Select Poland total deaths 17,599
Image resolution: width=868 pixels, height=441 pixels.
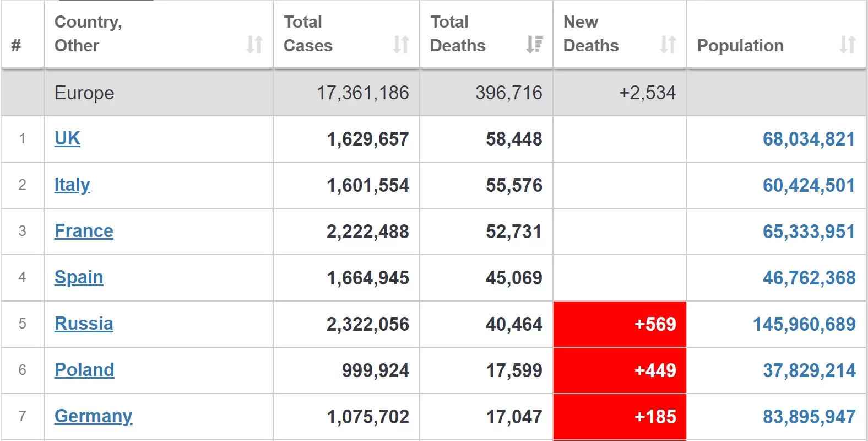point(514,370)
